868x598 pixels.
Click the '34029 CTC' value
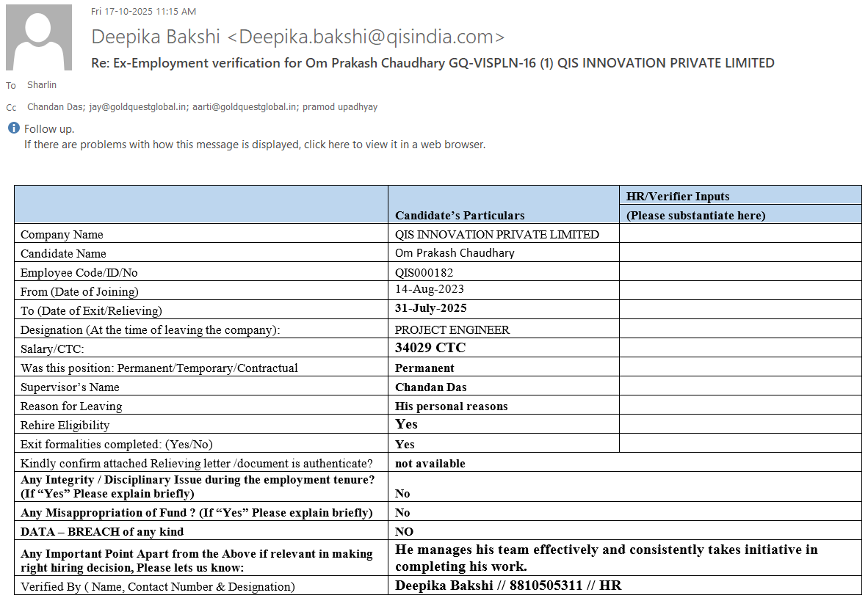click(430, 347)
